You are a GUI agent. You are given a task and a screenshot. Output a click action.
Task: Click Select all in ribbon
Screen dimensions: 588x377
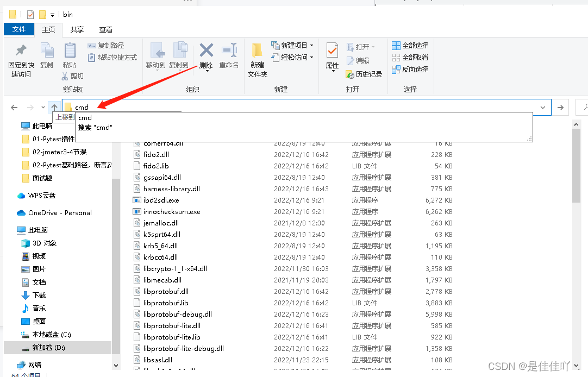click(x=410, y=45)
